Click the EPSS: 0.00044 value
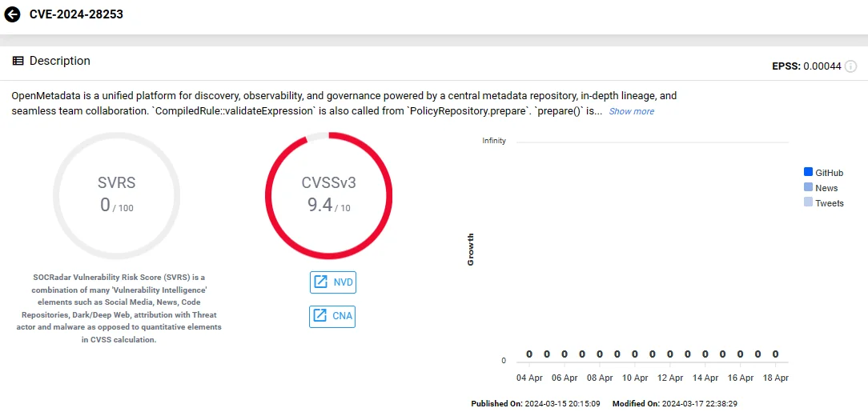868x412 pixels. (x=806, y=66)
